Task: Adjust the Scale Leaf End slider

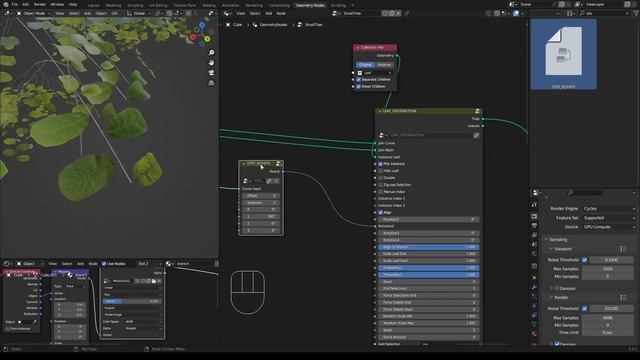Action: 429,254
